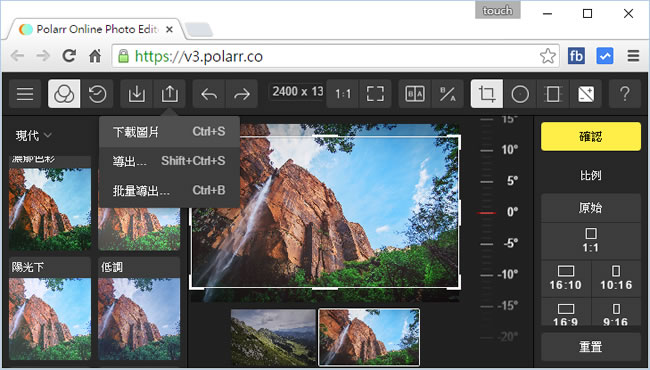Close the Polarr Online Photo Editor tab

coord(169,29)
